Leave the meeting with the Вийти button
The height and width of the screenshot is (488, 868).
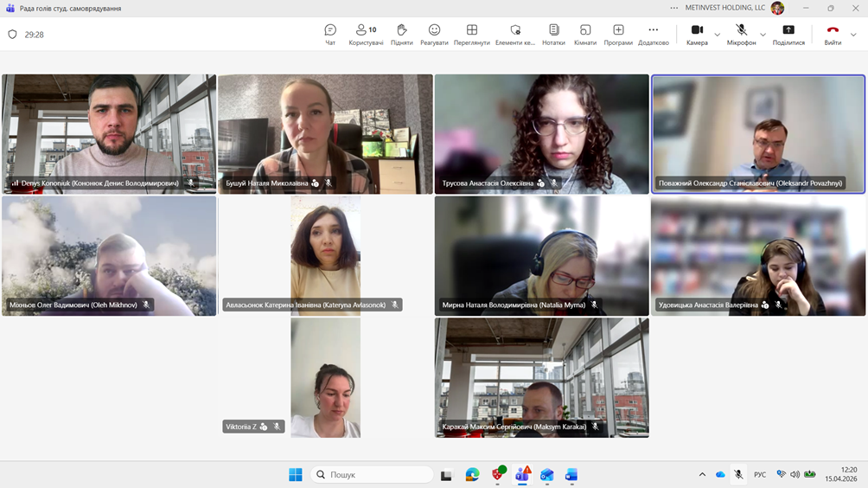tap(832, 34)
